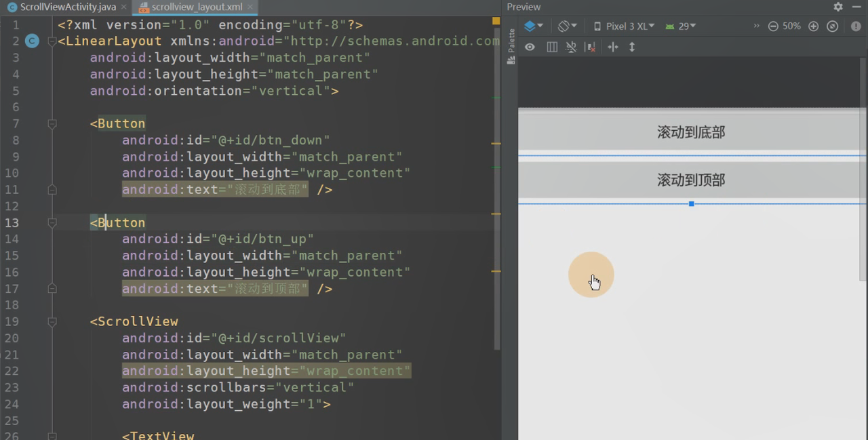Click the orange warning marker on line 8
This screenshot has width=868, height=440.
(496, 144)
